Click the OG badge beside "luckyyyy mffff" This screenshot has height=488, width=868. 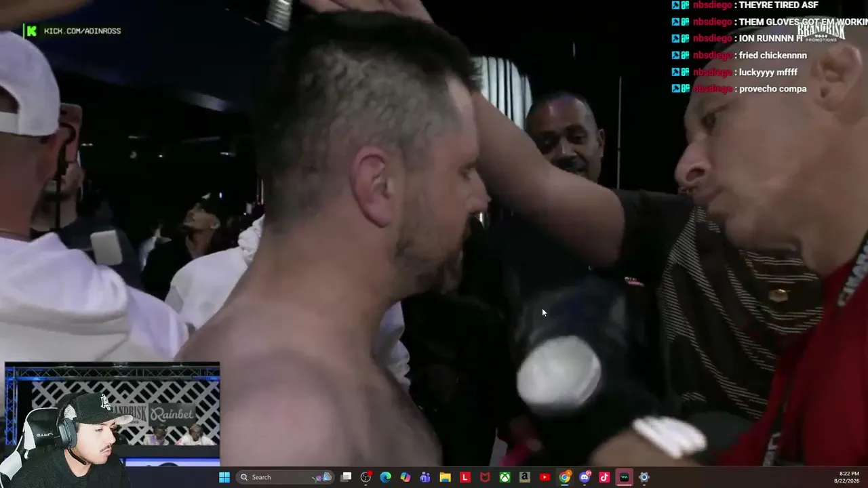tap(685, 73)
